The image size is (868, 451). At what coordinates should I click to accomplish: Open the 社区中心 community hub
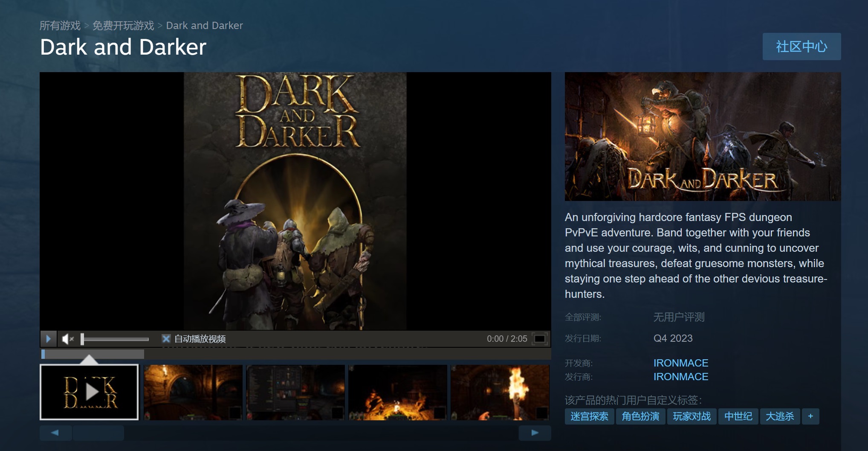coord(801,47)
